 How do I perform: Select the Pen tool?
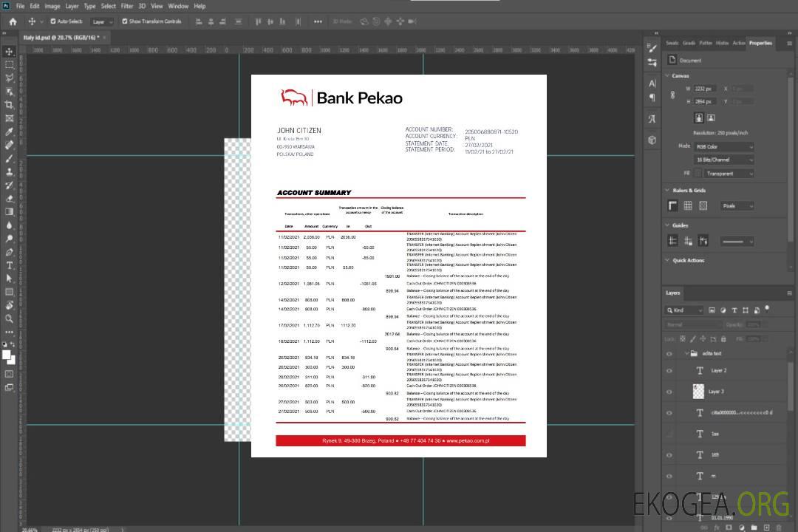(x=9, y=252)
